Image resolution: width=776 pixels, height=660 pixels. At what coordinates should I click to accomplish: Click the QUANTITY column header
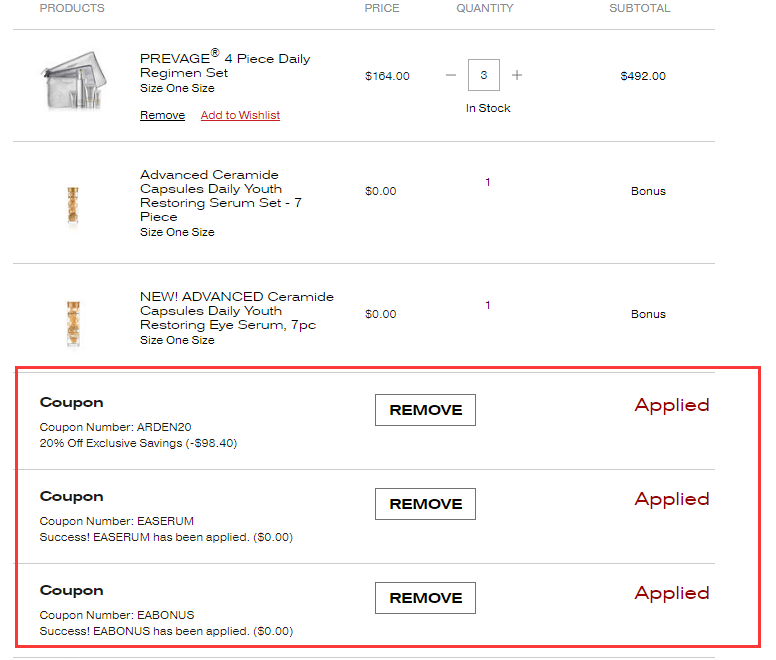pyautogui.click(x=485, y=8)
